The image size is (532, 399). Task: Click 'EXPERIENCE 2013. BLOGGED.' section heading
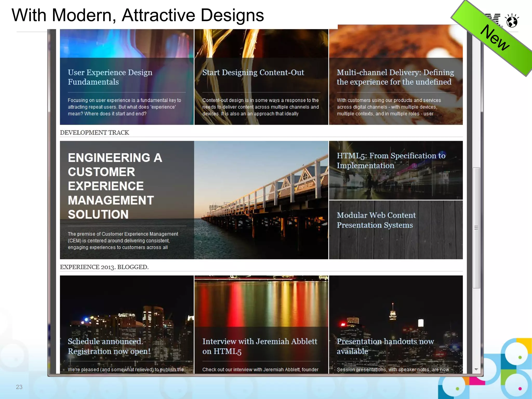tap(104, 267)
